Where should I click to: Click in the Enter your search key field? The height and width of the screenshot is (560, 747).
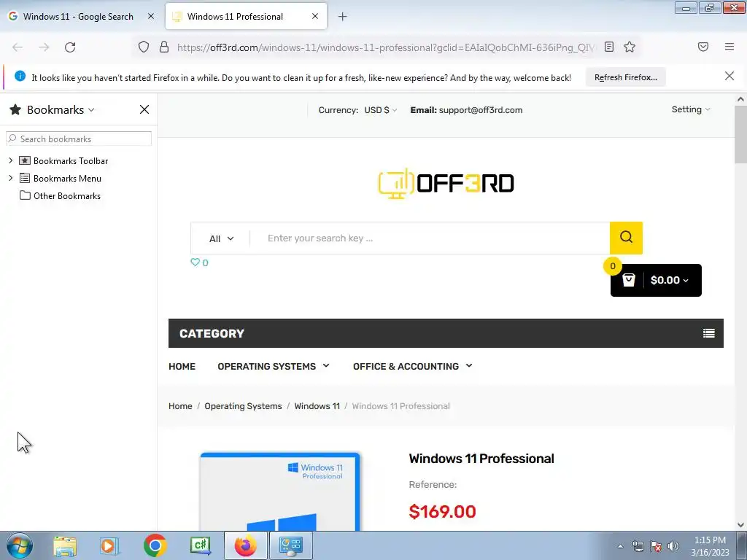(x=430, y=238)
